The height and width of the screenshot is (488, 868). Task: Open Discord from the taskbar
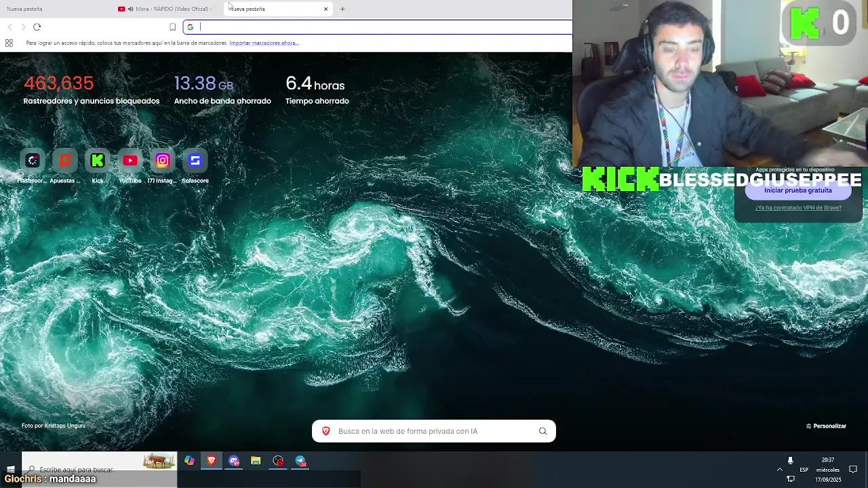(234, 461)
